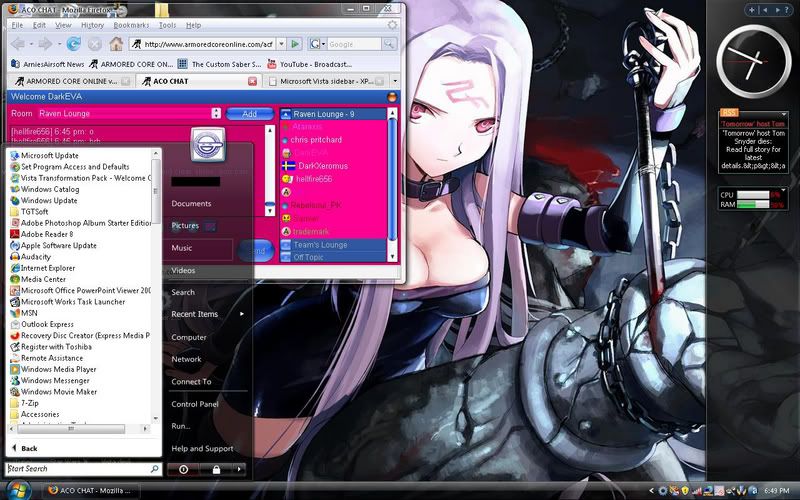Click the Start menu power button icon
Screen dimensions: 800x500
(184, 468)
